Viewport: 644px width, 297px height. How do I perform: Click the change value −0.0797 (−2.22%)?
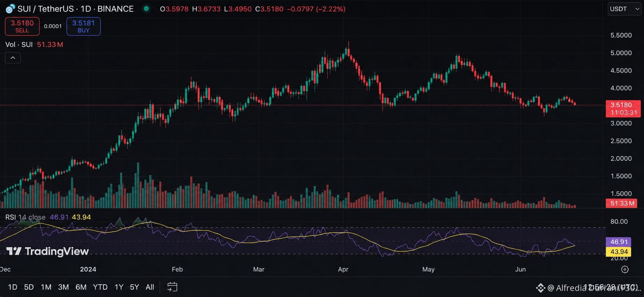(316, 9)
